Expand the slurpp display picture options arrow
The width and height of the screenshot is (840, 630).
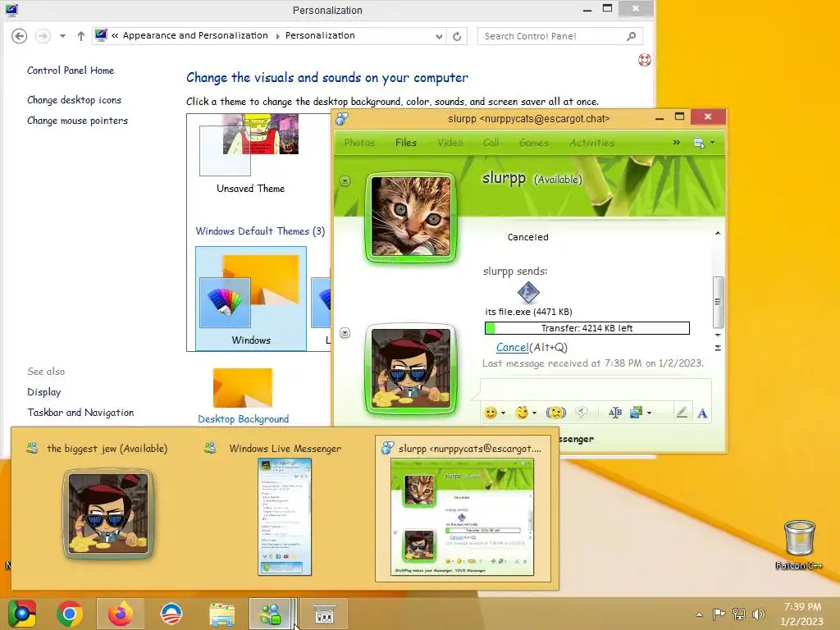tap(345, 181)
